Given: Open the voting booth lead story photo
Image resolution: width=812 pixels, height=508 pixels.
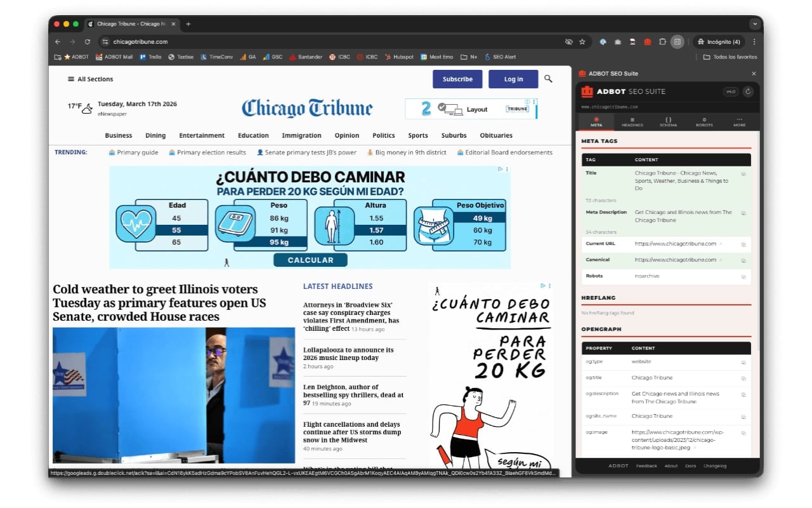Looking at the screenshot, I should point(174,395).
